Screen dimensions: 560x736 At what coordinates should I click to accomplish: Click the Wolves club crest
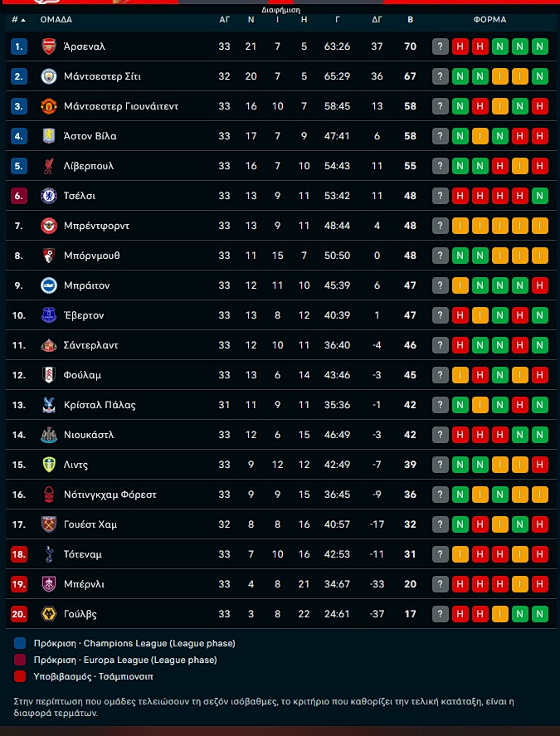click(x=48, y=614)
